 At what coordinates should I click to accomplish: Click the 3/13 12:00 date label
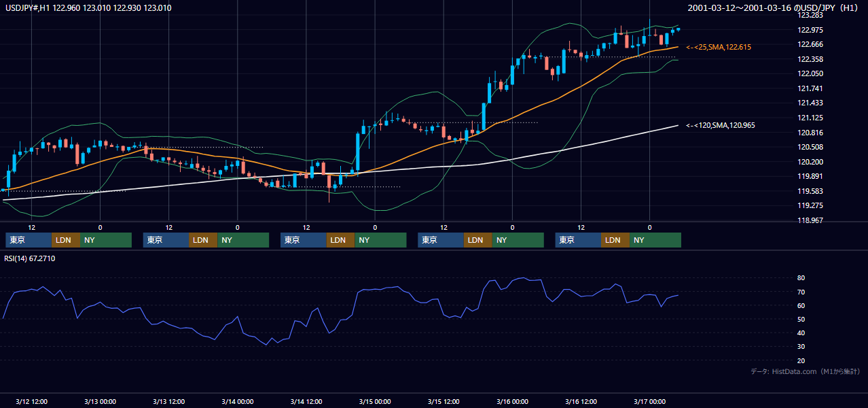pos(168,401)
